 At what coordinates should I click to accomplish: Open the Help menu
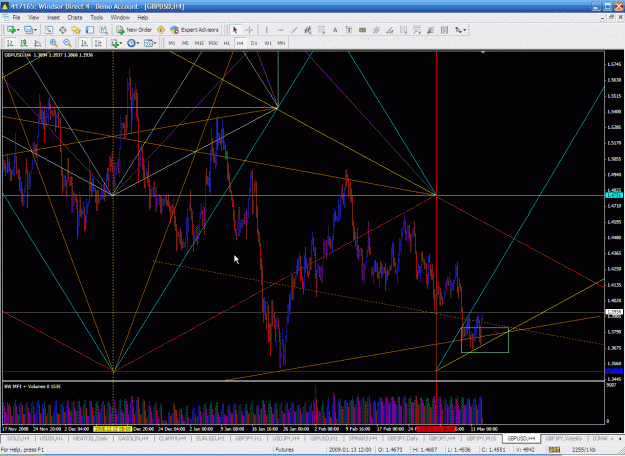pyautogui.click(x=143, y=18)
